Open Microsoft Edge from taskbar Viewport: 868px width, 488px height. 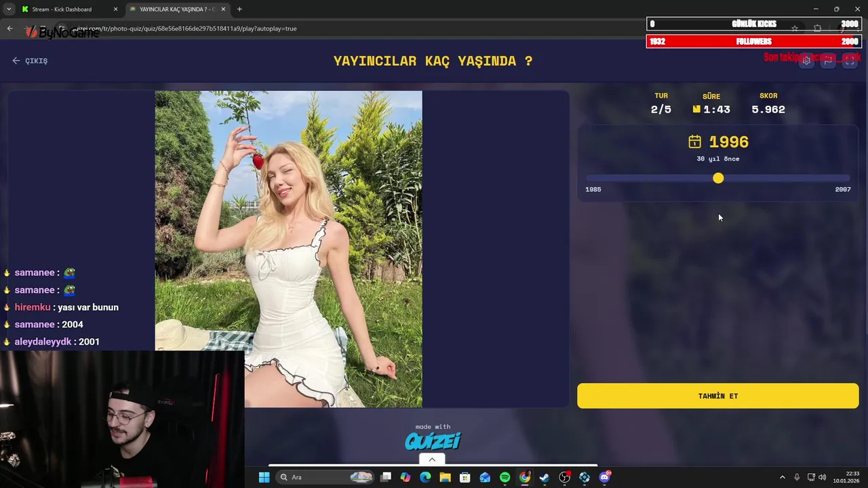(x=425, y=477)
